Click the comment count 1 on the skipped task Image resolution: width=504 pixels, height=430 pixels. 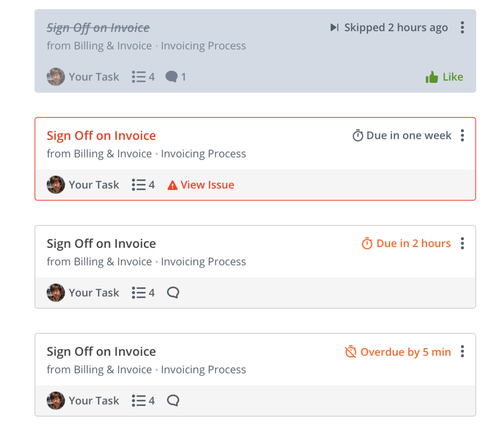click(184, 76)
